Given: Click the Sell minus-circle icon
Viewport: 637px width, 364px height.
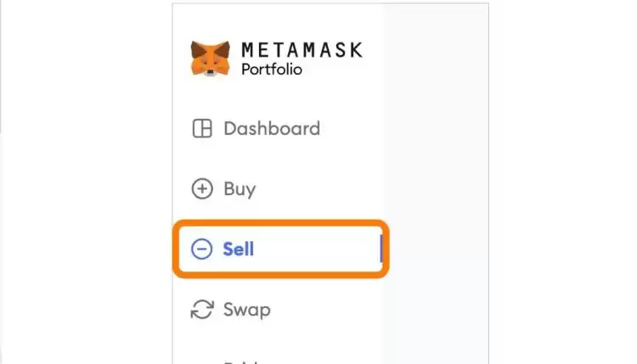Looking at the screenshot, I should coord(201,249).
